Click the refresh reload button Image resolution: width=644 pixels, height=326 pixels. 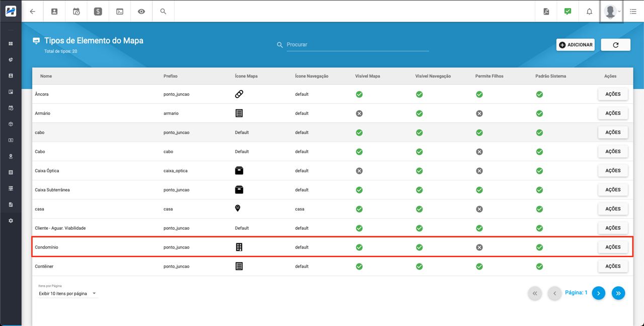[x=616, y=45]
